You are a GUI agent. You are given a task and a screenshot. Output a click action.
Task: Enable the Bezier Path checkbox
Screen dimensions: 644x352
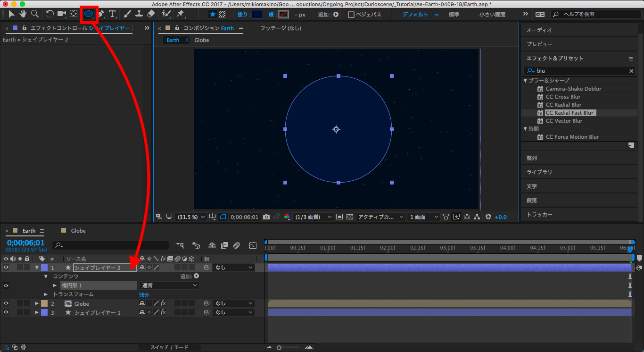[x=351, y=15]
